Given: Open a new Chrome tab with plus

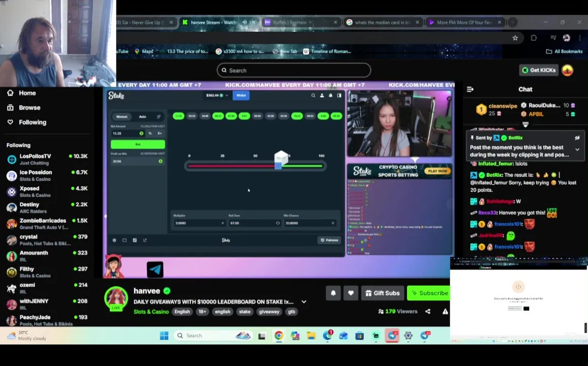Looking at the screenshot, I should 513,22.
